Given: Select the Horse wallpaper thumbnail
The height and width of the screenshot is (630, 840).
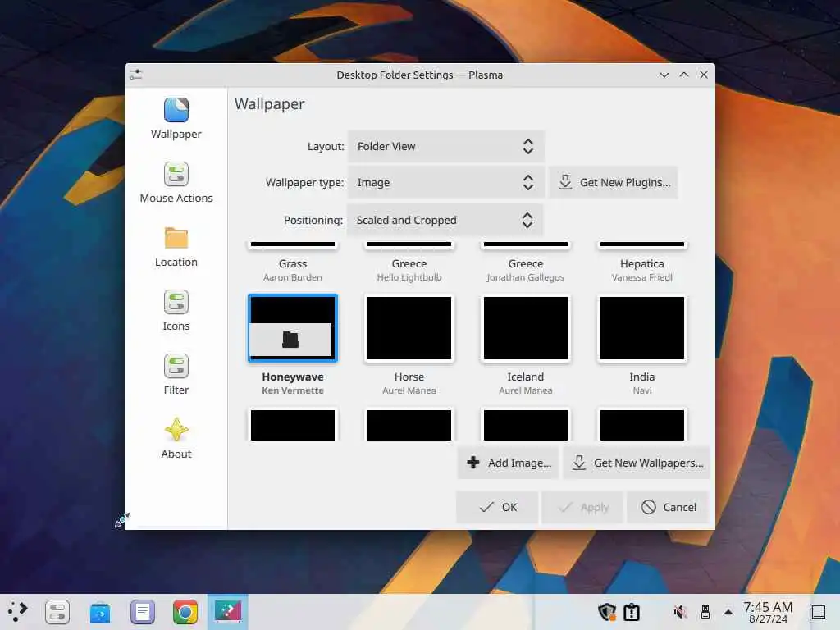Looking at the screenshot, I should 409,328.
